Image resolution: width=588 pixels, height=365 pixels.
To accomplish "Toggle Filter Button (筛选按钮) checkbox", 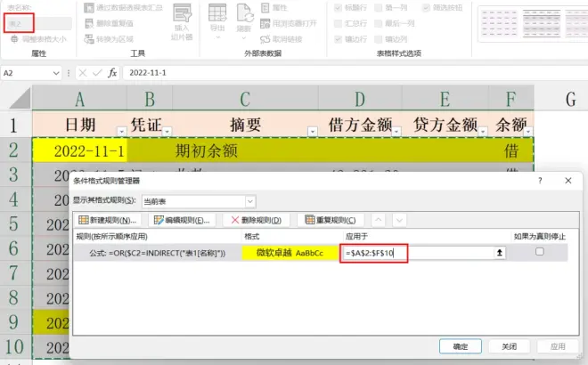I will pyautogui.click(x=426, y=7).
